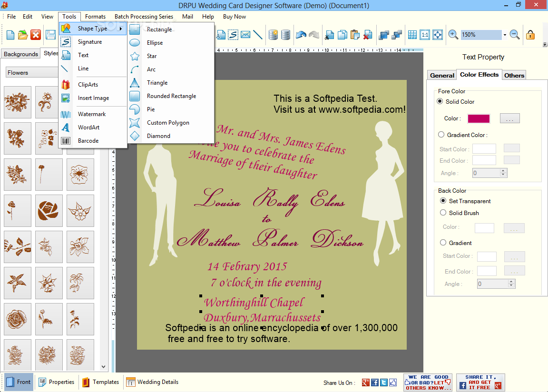Click the fit to window icon
The width and height of the screenshot is (548, 392).
pyautogui.click(x=438, y=35)
